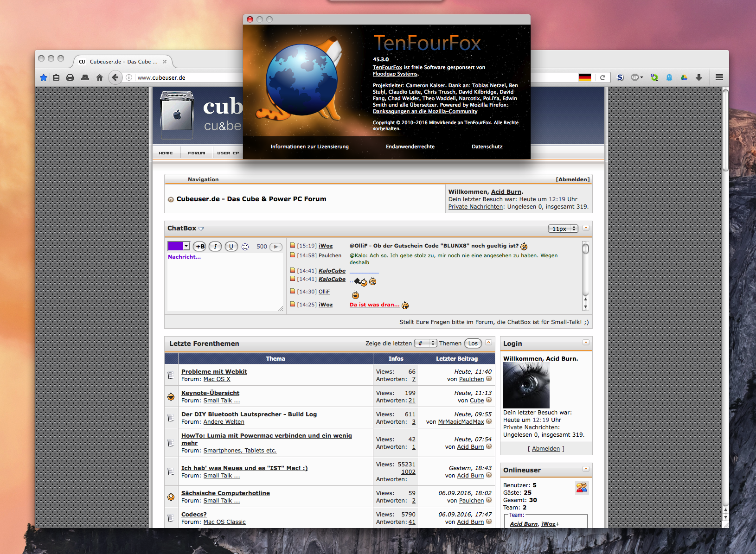Open iWoz profile at 15:19 chat entry
The height and width of the screenshot is (554, 756).
[326, 246]
